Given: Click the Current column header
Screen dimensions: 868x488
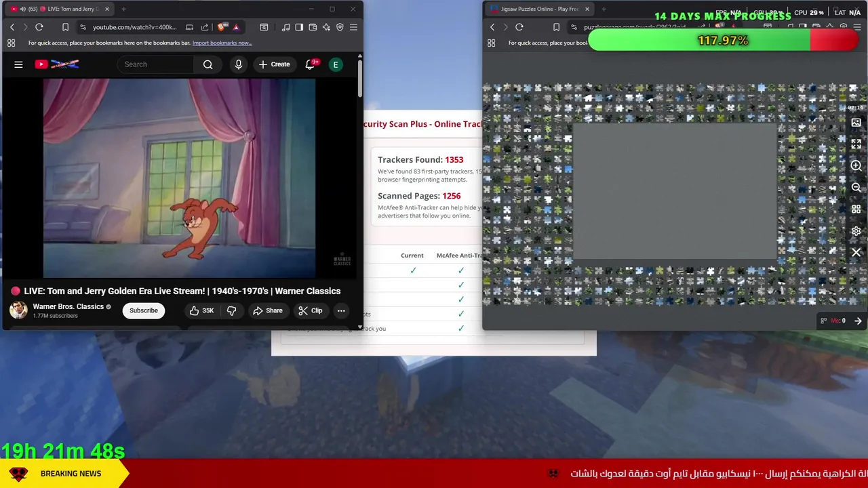Looking at the screenshot, I should [412, 256].
